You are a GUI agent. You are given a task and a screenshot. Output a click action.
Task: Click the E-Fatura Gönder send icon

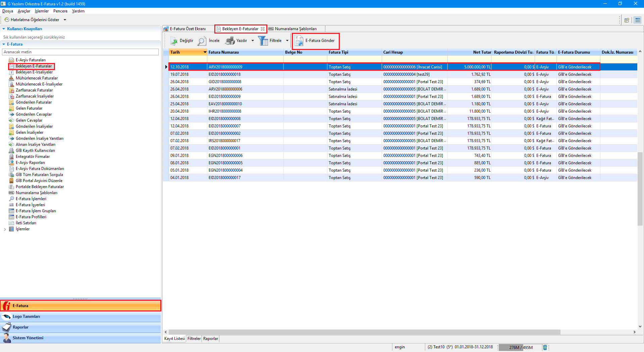[299, 41]
